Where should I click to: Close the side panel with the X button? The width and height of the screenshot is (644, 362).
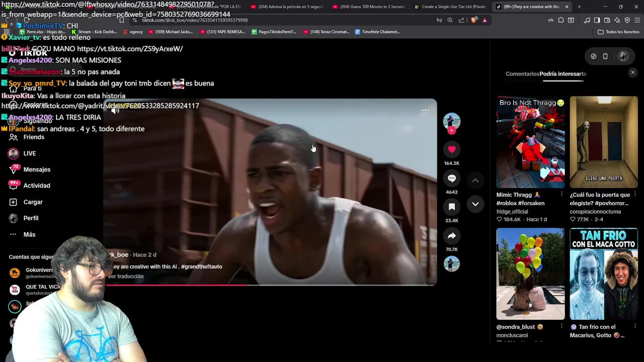pos(633,72)
